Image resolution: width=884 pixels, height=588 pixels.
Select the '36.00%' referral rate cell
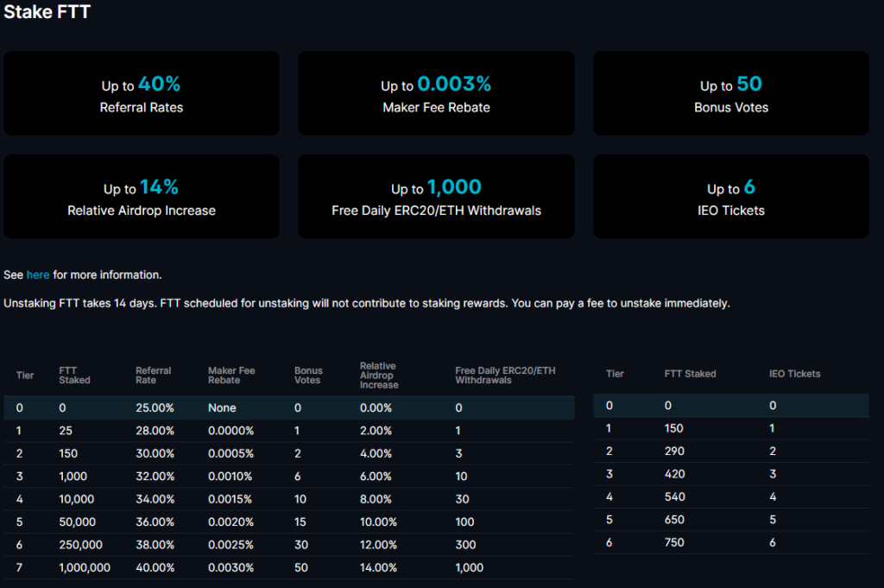[x=155, y=522]
